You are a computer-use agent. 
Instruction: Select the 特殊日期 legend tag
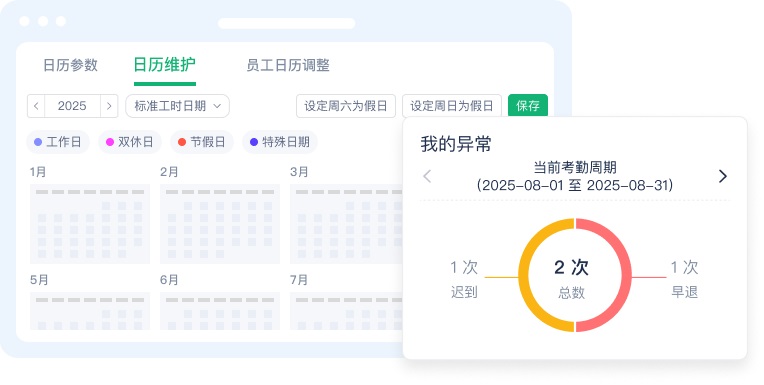280,142
